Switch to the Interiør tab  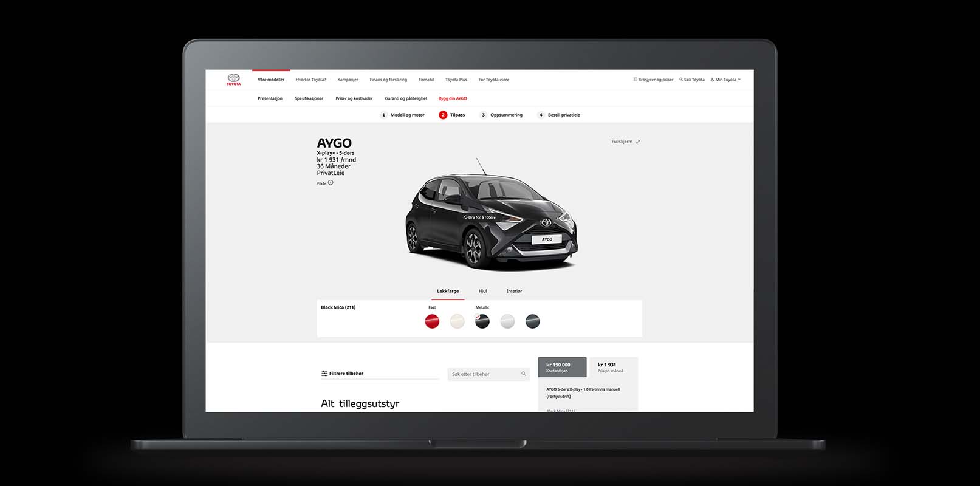[x=514, y=291]
